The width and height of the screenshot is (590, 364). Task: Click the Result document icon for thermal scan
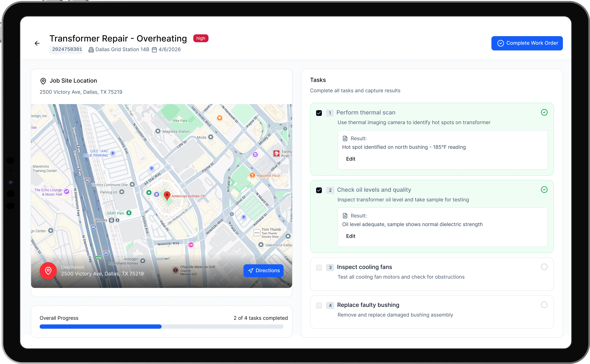(x=345, y=138)
